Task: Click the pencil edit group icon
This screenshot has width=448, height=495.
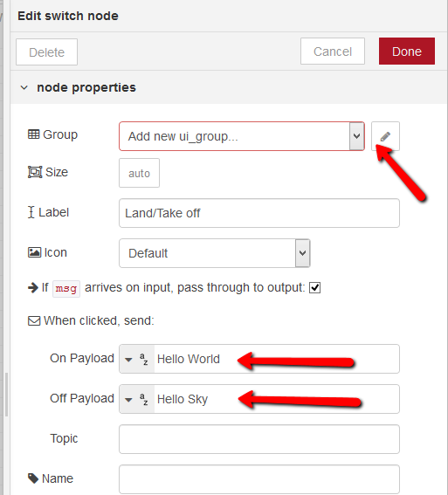Action: pyautogui.click(x=385, y=136)
